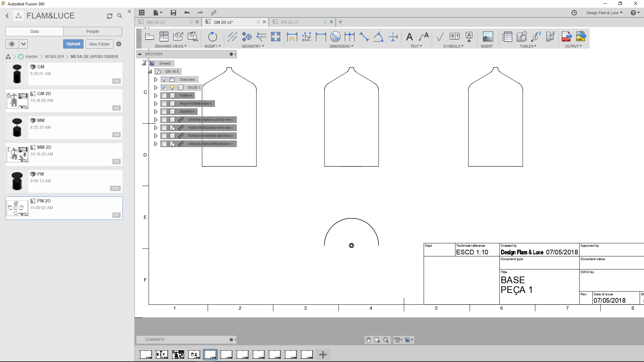
Task: Select the Base View tool
Action: tap(150, 37)
